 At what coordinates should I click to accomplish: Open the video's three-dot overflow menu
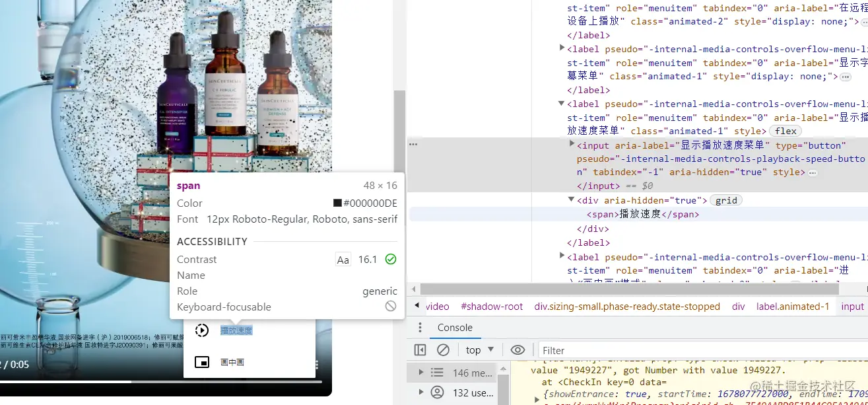point(317,365)
